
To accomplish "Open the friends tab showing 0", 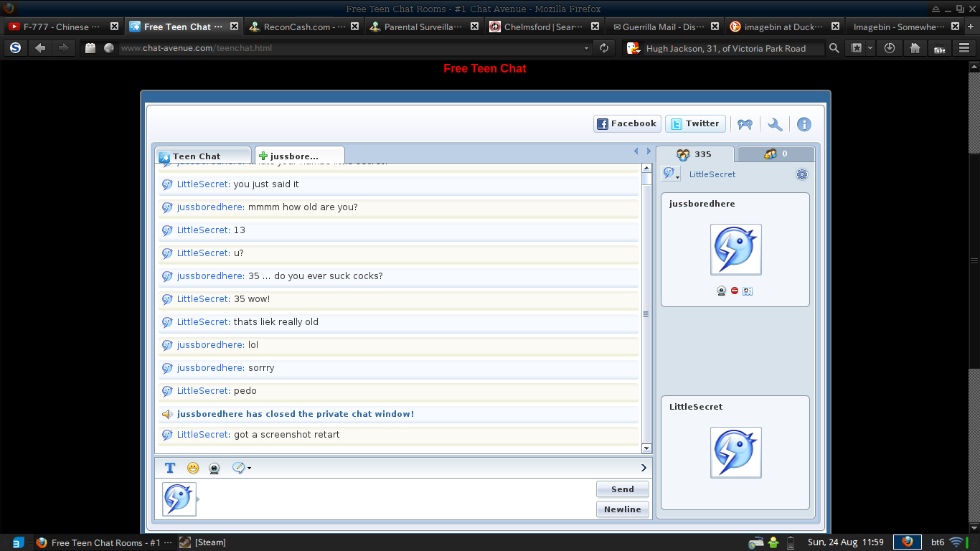I will click(776, 154).
